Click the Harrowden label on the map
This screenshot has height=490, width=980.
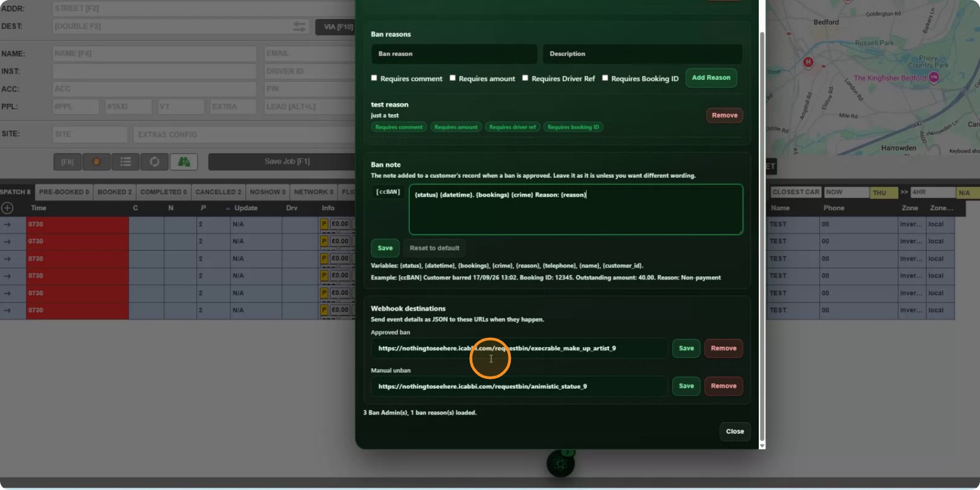pyautogui.click(x=898, y=148)
